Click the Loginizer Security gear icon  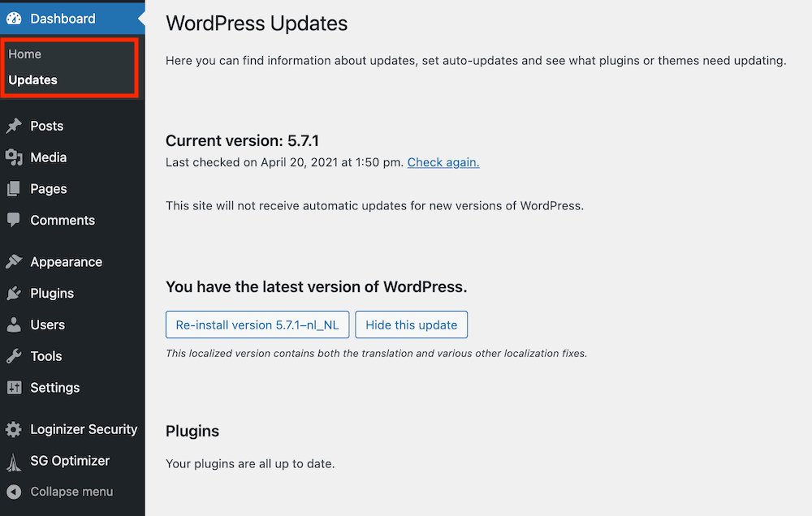[14, 429]
